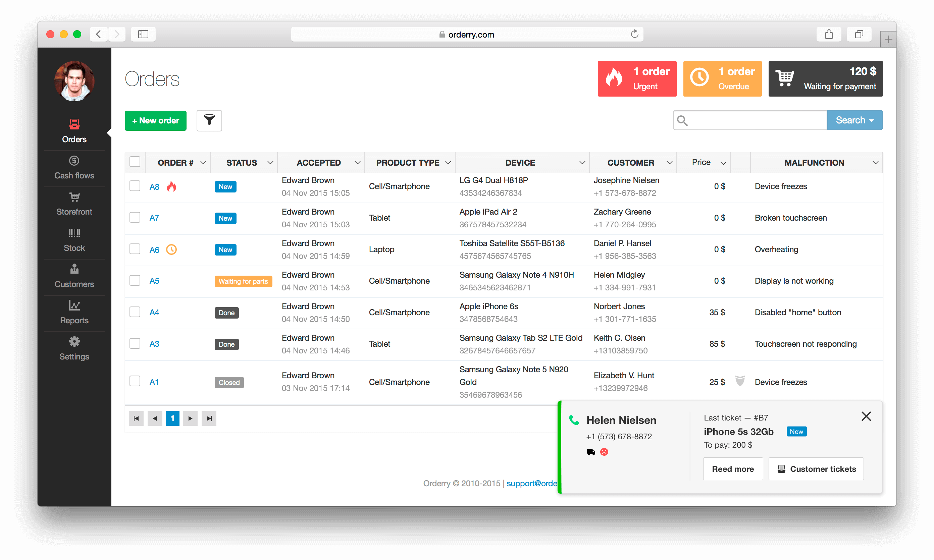
Task: Expand the ACCEPTED column dropdown
Action: (x=357, y=163)
